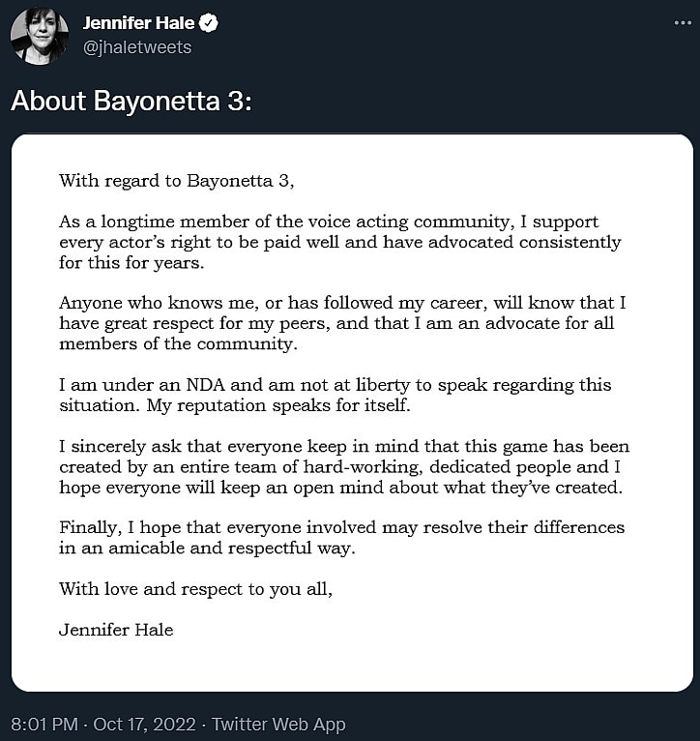Click the verified badge beside Jennifer Hale
This screenshot has width=700, height=741.
tap(208, 23)
